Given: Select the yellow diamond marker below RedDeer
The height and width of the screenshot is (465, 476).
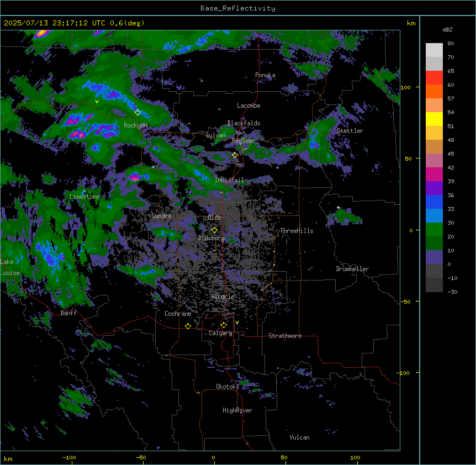Looking at the screenshot, I should point(235,155).
